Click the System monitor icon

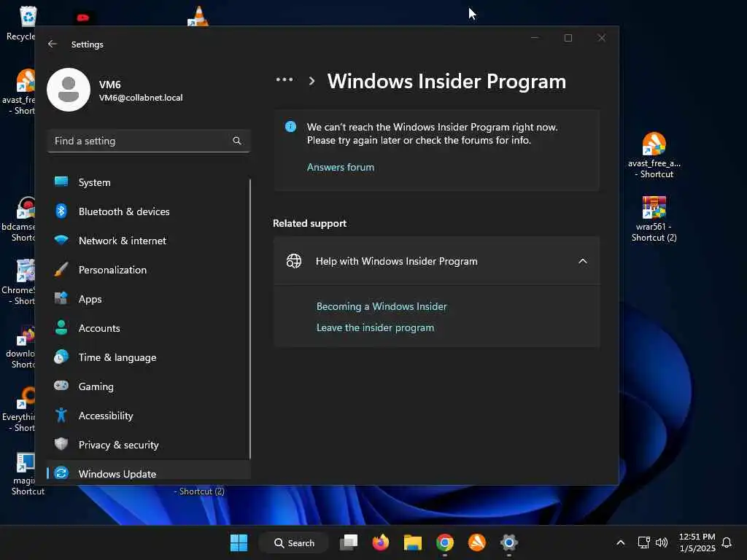click(x=61, y=182)
